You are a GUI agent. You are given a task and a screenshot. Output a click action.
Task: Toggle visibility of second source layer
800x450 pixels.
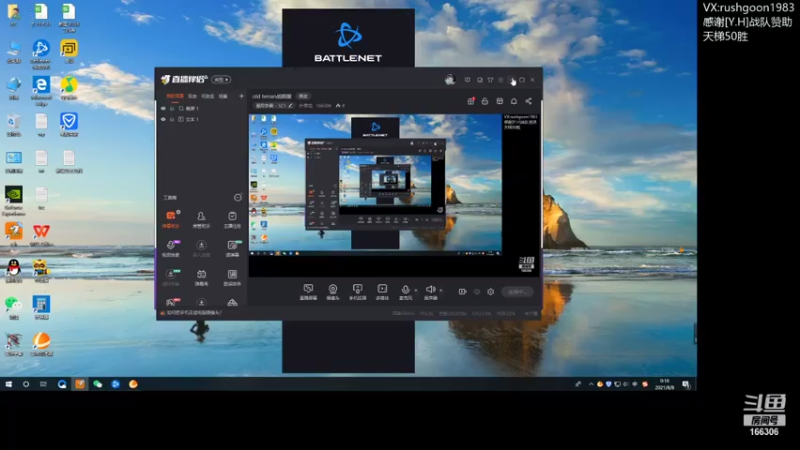click(x=163, y=119)
